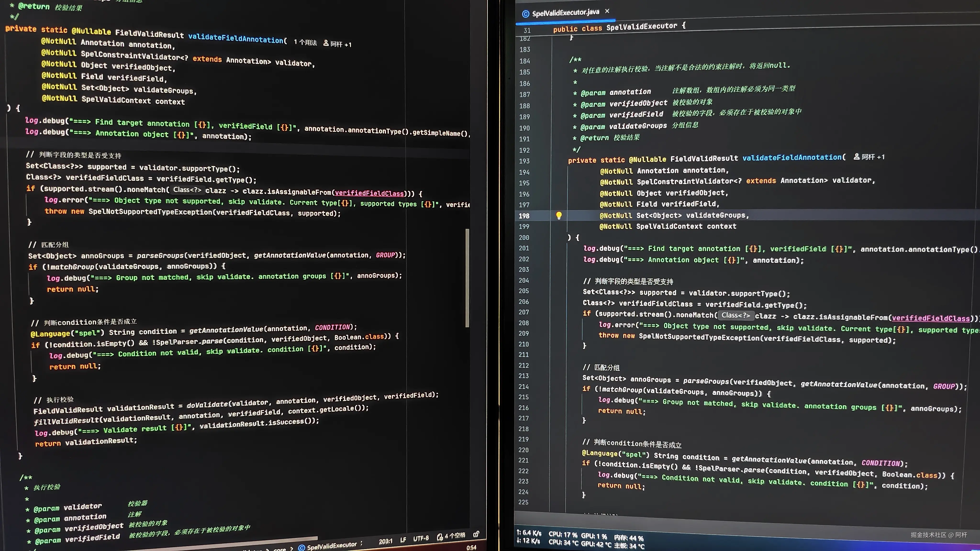Click the author icon beside validateFieldAnnotation on right editor
Screen dimensions: 980x551
coord(856,157)
